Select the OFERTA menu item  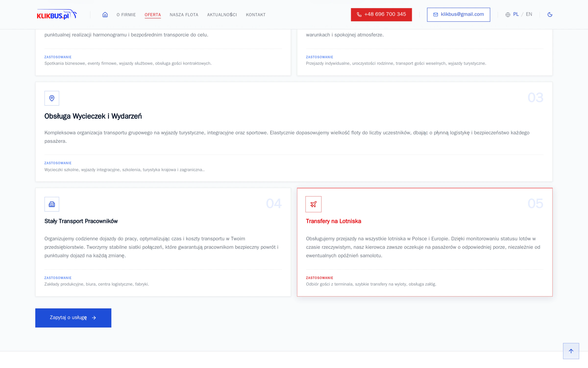click(x=153, y=15)
